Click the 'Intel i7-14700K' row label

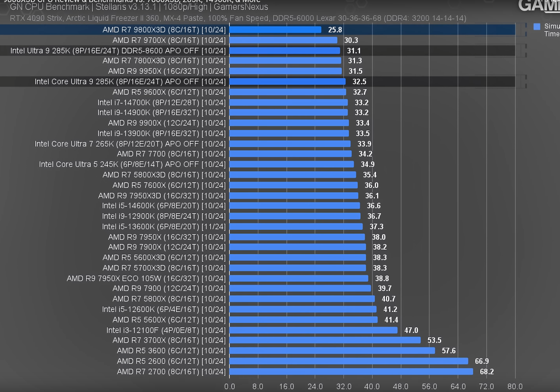162,103
